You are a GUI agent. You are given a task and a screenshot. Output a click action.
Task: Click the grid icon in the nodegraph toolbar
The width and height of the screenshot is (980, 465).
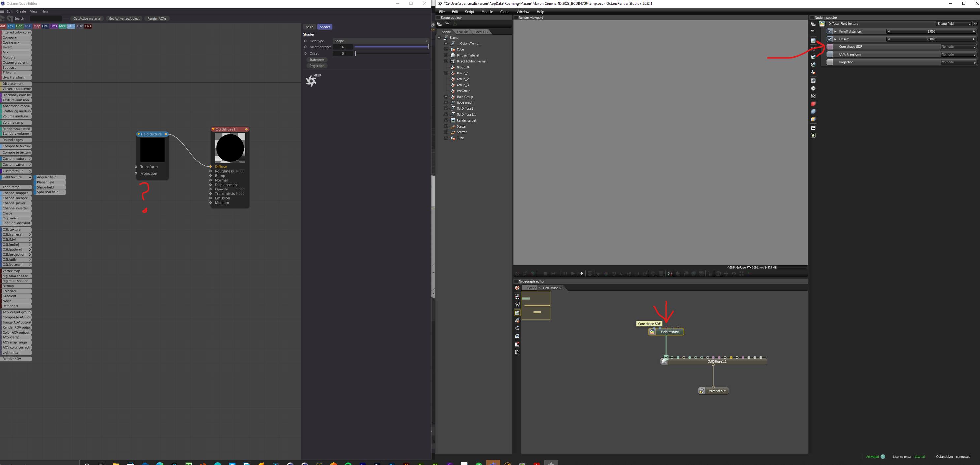pyautogui.click(x=517, y=352)
